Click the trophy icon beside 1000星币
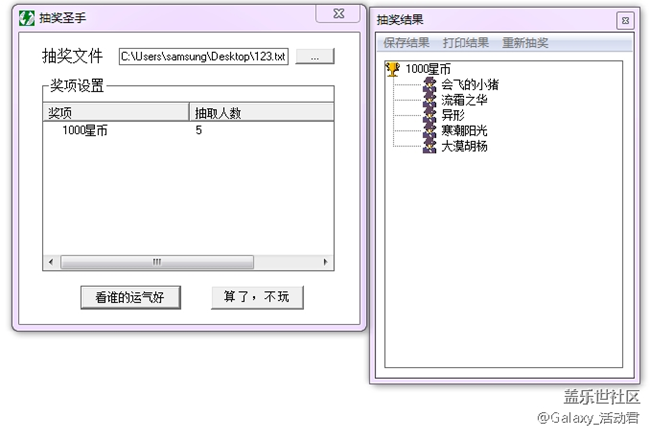 click(x=393, y=69)
